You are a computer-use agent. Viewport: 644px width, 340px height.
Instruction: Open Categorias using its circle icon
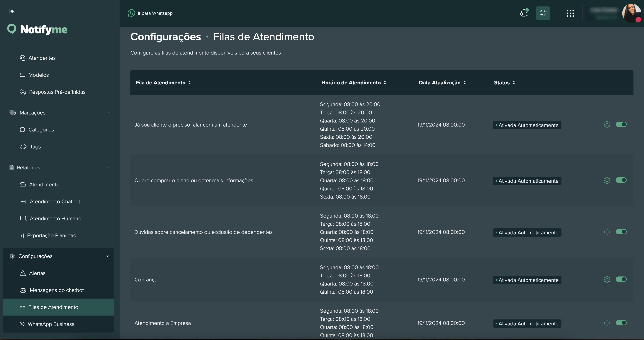(22, 130)
